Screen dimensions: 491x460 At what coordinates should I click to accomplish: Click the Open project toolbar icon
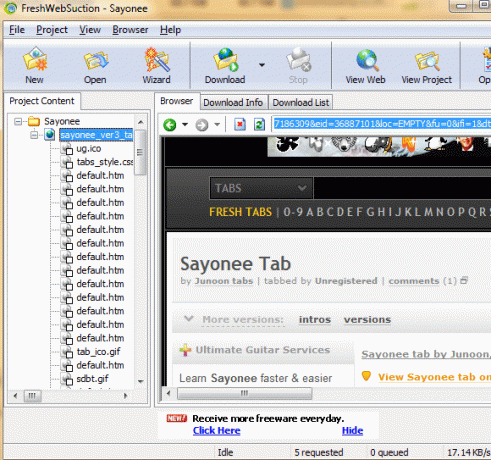pos(96,61)
